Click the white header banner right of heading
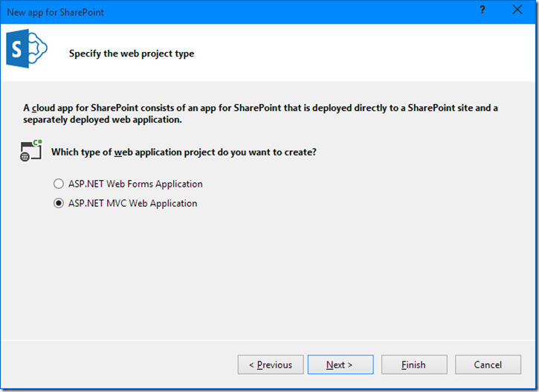Viewport: 539px width, 392px height. (372, 54)
